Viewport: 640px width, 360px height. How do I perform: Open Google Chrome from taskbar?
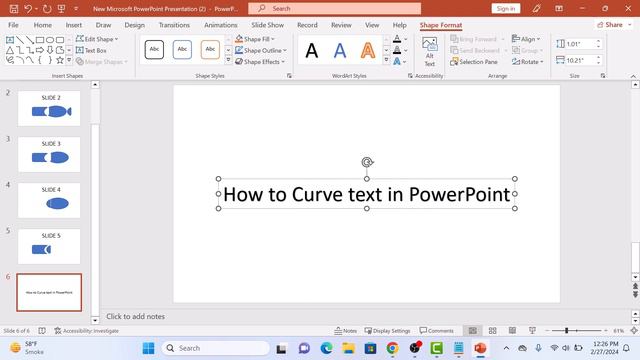pos(392,348)
